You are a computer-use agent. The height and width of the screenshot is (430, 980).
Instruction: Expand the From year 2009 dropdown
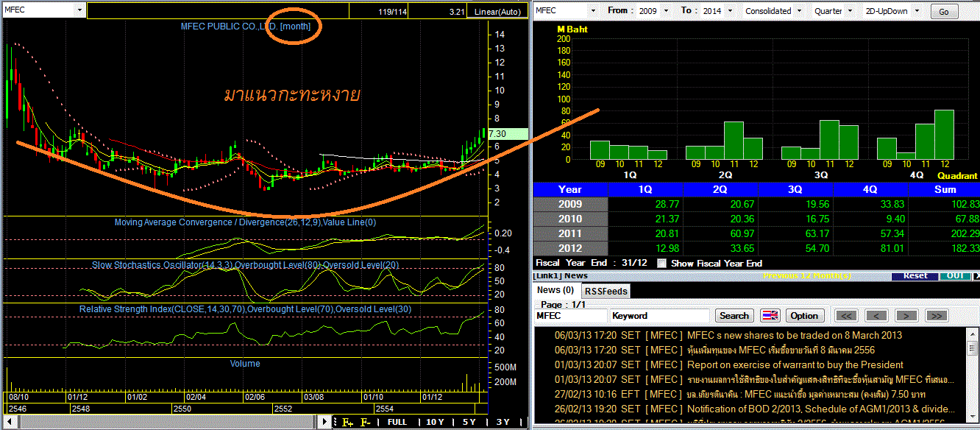point(667,11)
